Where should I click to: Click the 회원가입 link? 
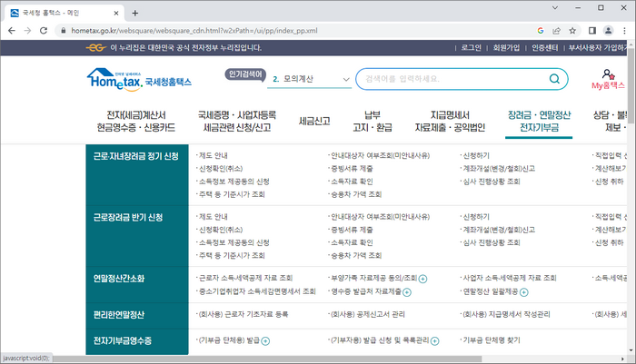point(506,48)
